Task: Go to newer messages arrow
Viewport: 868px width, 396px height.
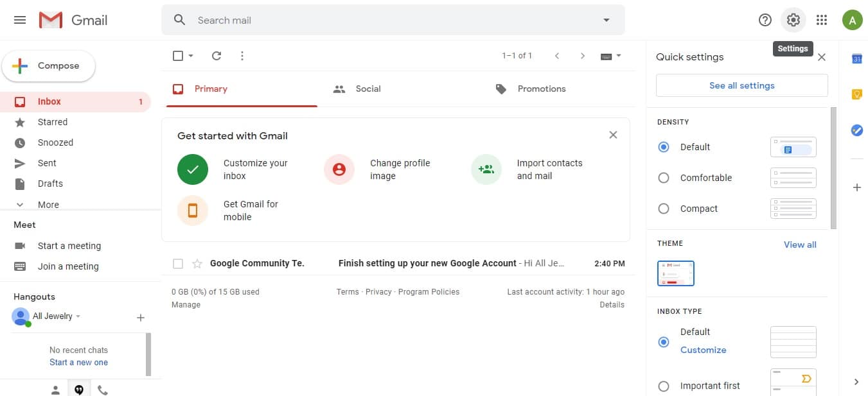Action: 557,56
